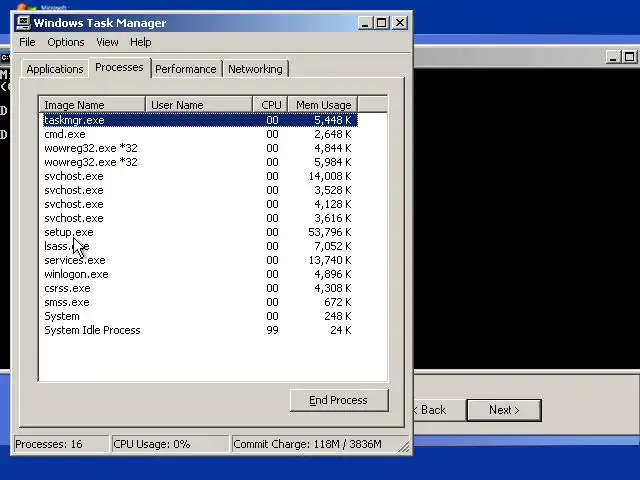
Task: Open the File menu
Action: tap(27, 42)
